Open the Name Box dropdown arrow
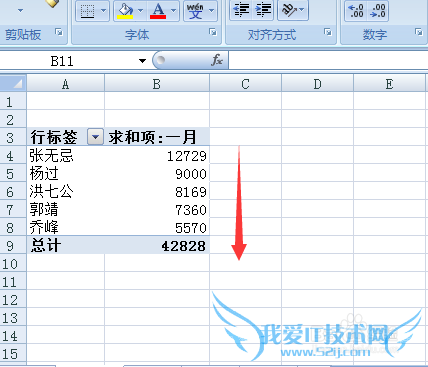 [142, 61]
